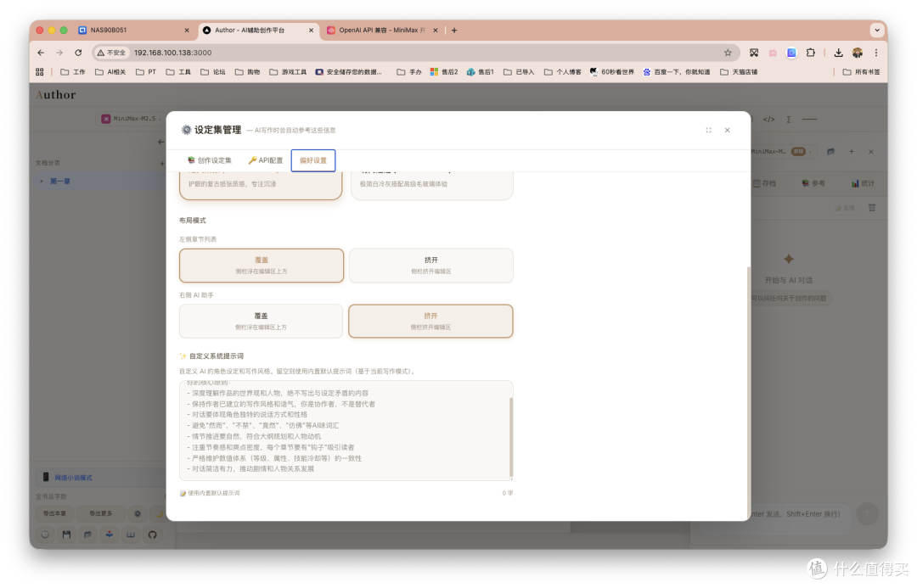This screenshot has width=917, height=588.
Task: Switch to the 创作设定集 tab
Action: pyautogui.click(x=210, y=160)
